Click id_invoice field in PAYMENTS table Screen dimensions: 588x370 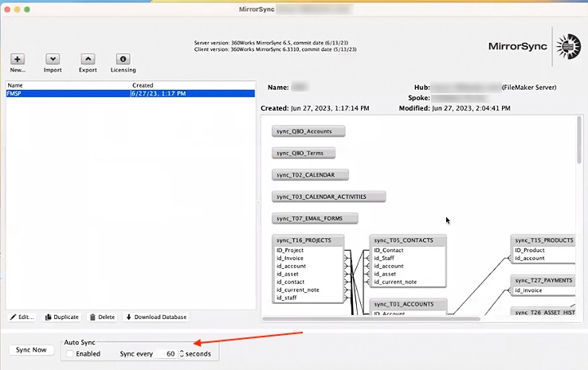click(528, 290)
